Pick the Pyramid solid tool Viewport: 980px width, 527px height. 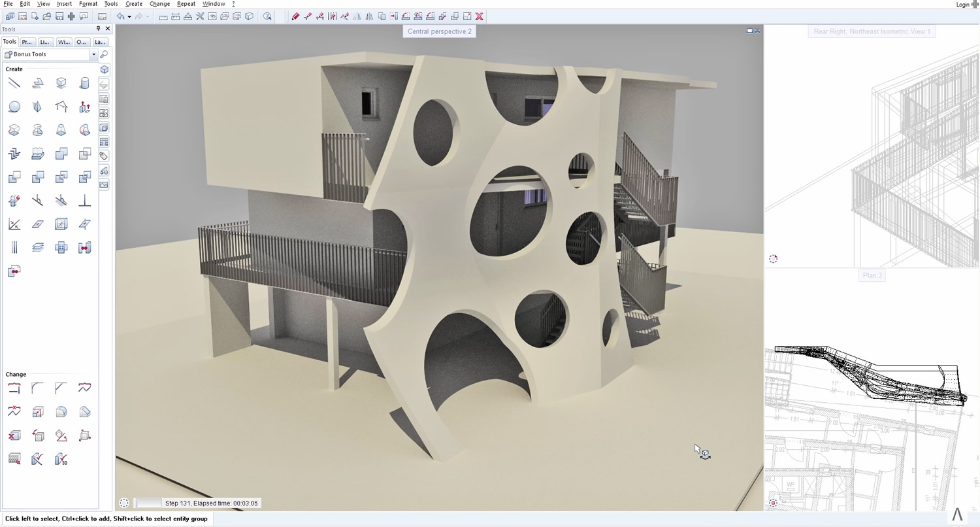pyautogui.click(x=38, y=107)
